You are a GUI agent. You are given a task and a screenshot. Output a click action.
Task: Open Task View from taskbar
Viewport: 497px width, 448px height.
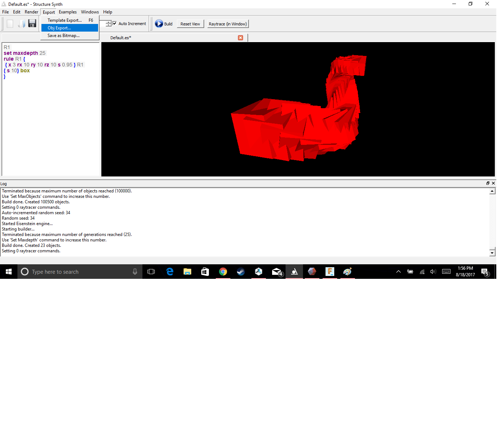pos(151,272)
